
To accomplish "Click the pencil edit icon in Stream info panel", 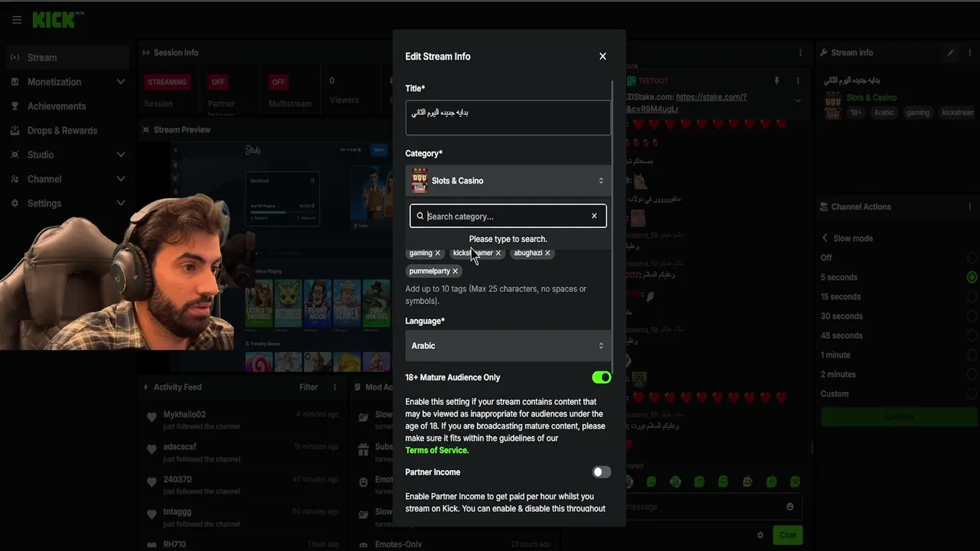I will [951, 53].
